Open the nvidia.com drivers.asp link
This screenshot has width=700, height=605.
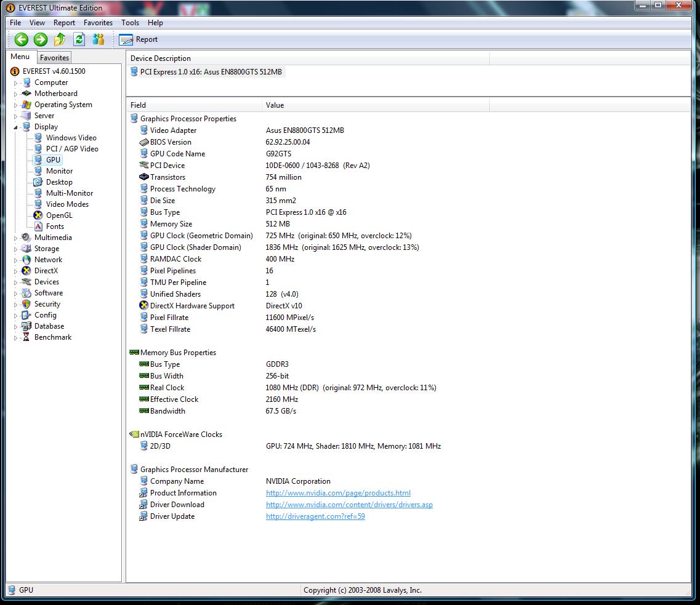(x=349, y=505)
